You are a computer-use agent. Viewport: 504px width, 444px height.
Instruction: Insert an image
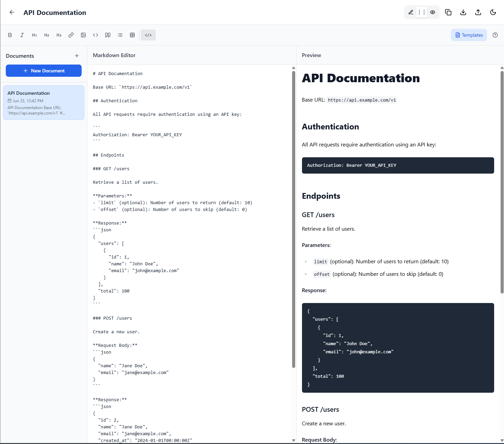pyautogui.click(x=83, y=35)
